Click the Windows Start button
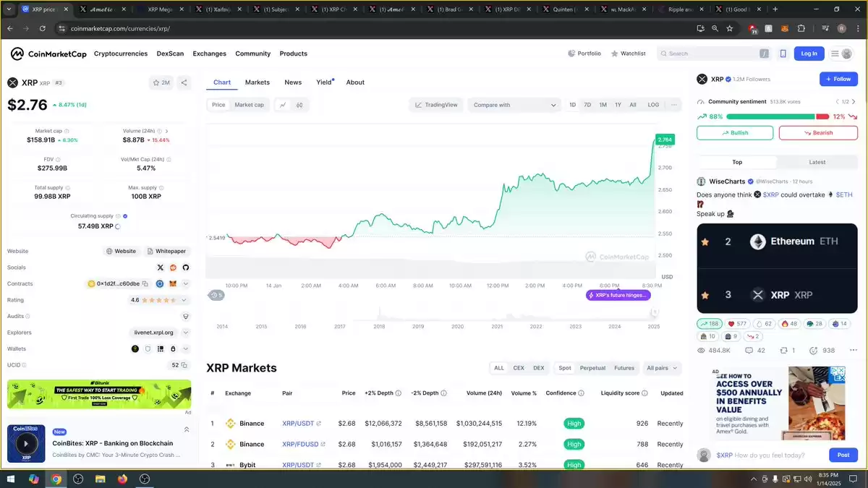 (12, 479)
